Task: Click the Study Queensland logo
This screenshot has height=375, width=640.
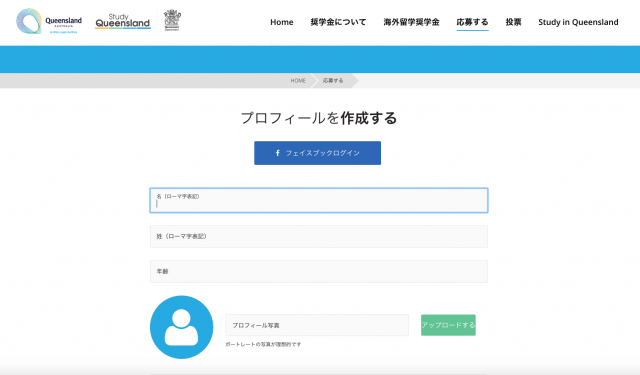Action: pyautogui.click(x=123, y=21)
